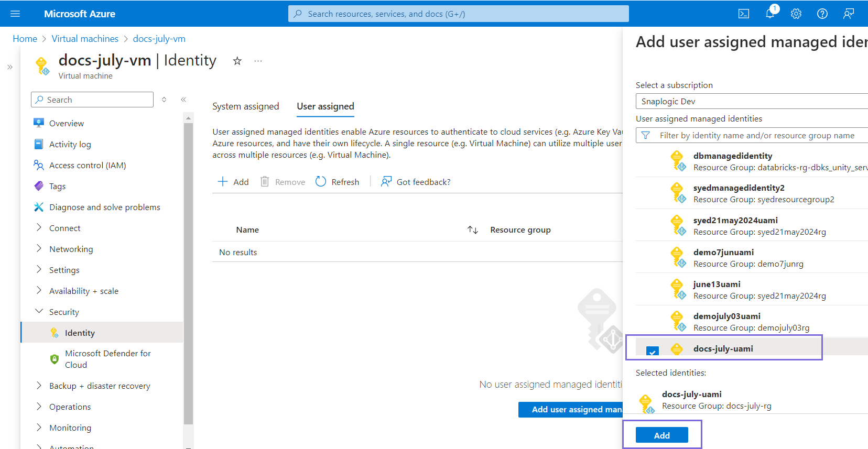
Task: Select the User assigned tab
Action: (325, 106)
